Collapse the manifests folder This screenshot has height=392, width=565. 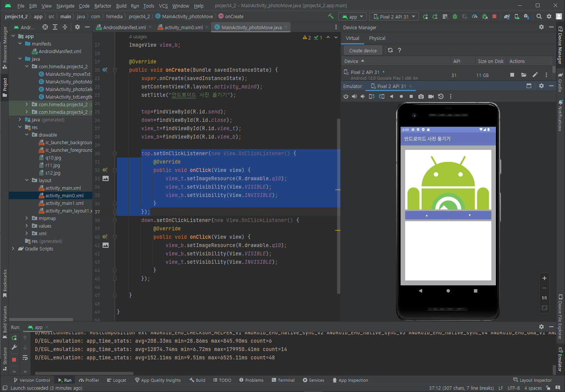(20, 44)
